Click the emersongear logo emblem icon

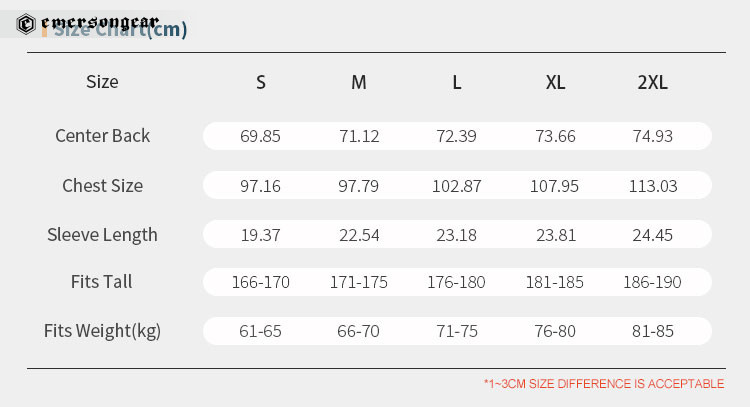point(26,24)
